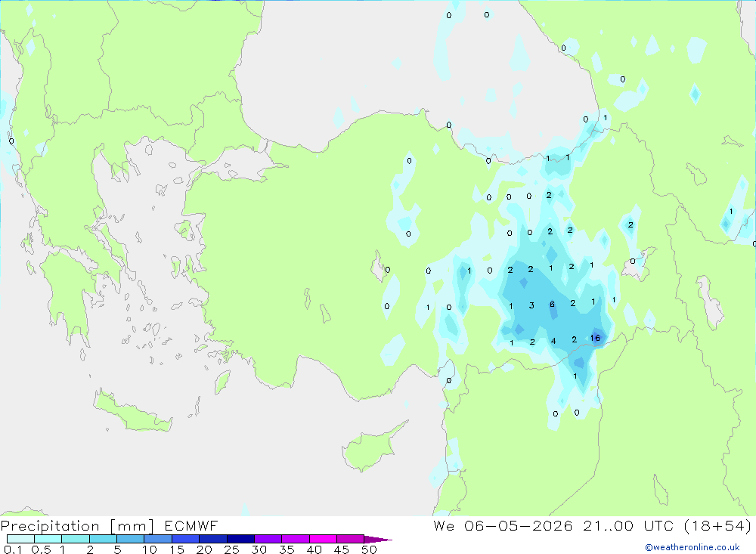756x554 pixels.
Task: Click the "16" precipitation value on the map
Action: click(596, 338)
